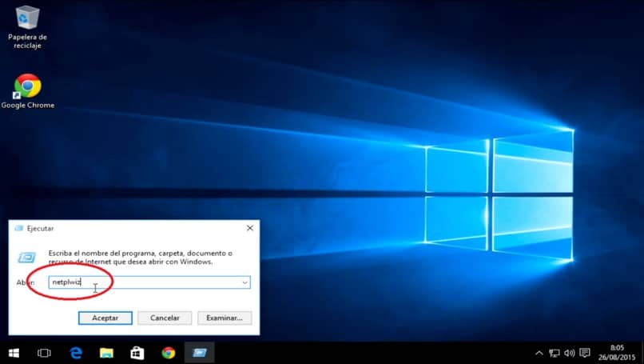The height and width of the screenshot is (364, 644).
Task: Focus the Abrir field containing netplwiz
Action: [x=149, y=282]
